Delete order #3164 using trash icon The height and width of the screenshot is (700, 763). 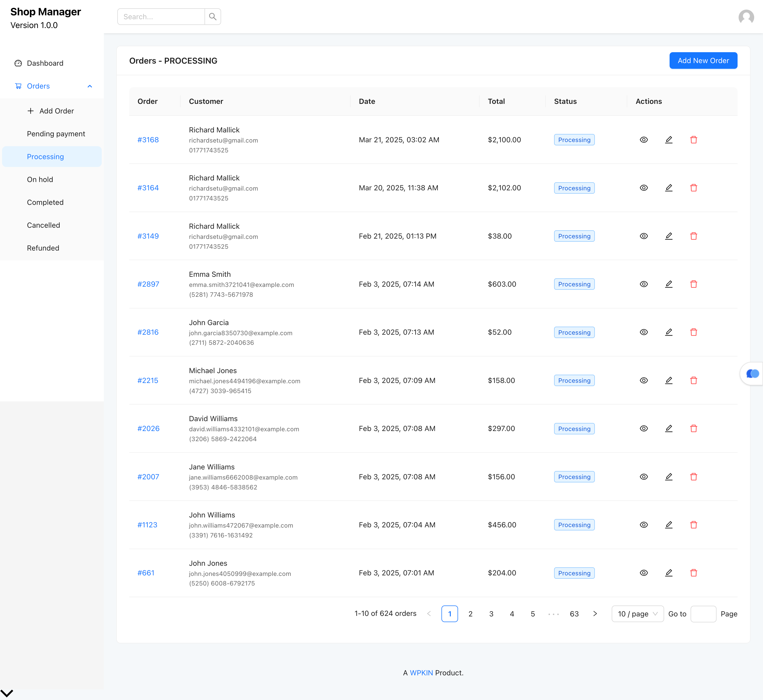[694, 188]
